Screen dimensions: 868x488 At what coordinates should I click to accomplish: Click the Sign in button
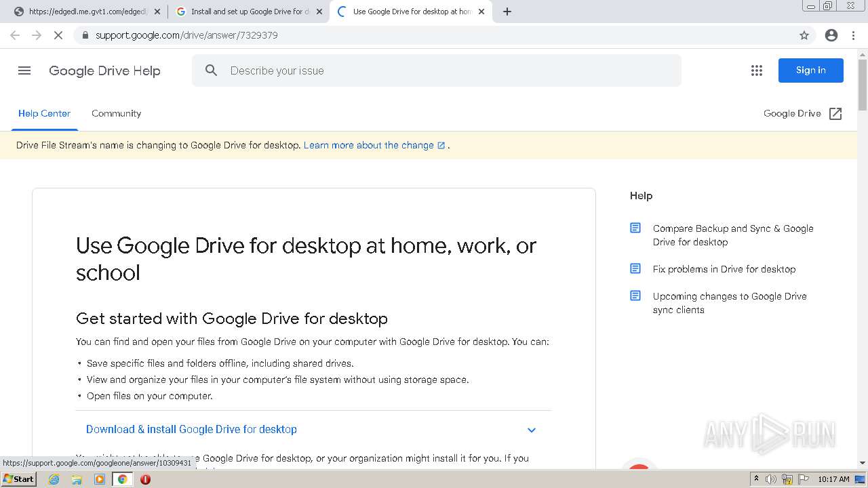[x=810, y=70]
